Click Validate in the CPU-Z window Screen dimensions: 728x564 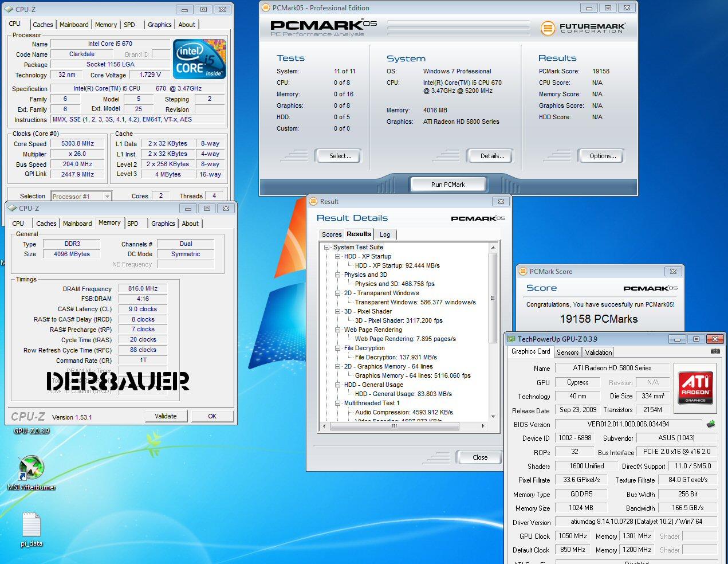tap(166, 416)
